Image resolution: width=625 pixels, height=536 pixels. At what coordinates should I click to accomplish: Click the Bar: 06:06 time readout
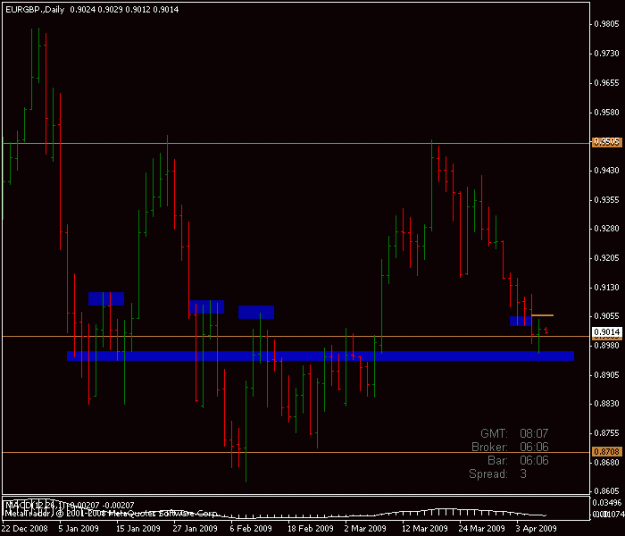click(x=518, y=461)
